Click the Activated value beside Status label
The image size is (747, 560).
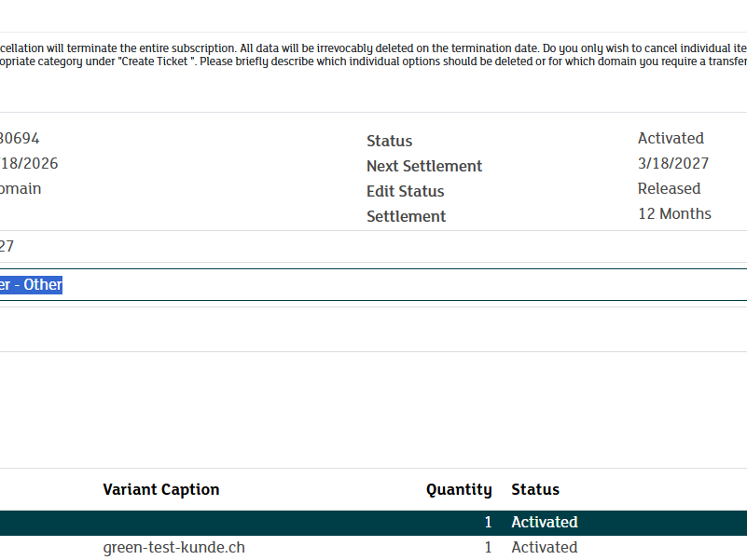670,138
